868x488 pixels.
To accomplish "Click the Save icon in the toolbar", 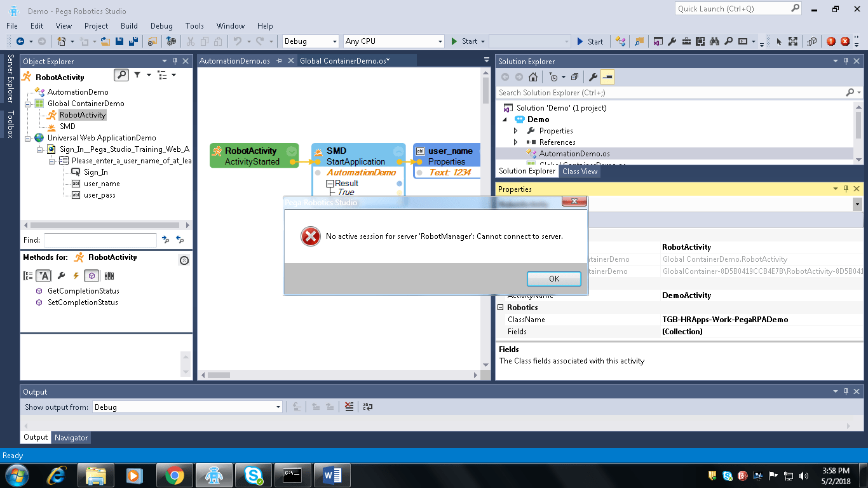I will coord(119,41).
